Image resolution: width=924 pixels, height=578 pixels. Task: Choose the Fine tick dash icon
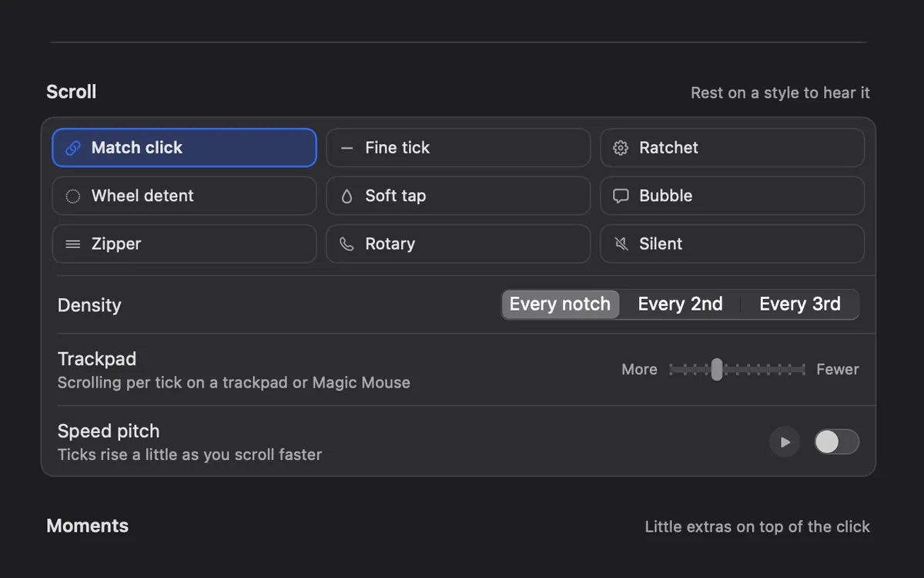click(347, 148)
